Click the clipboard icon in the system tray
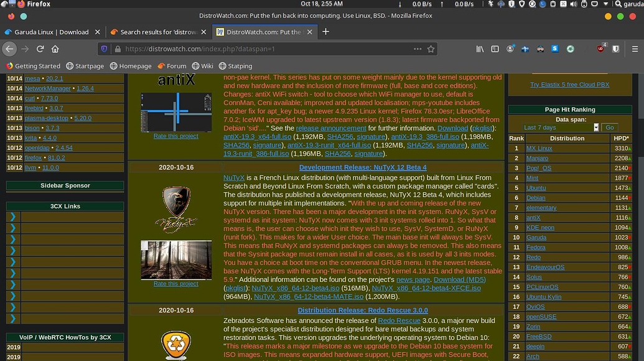Screen dimensions: 644x361 [x=553, y=4]
